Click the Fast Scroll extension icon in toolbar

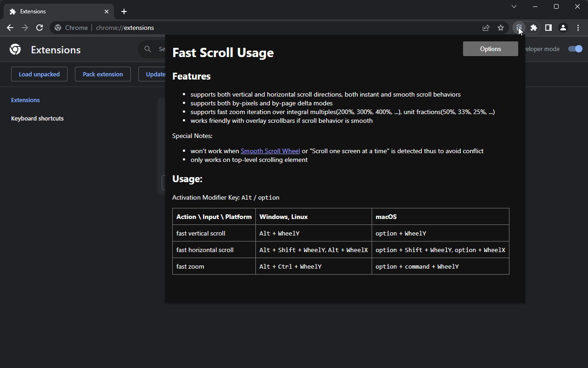tap(519, 28)
